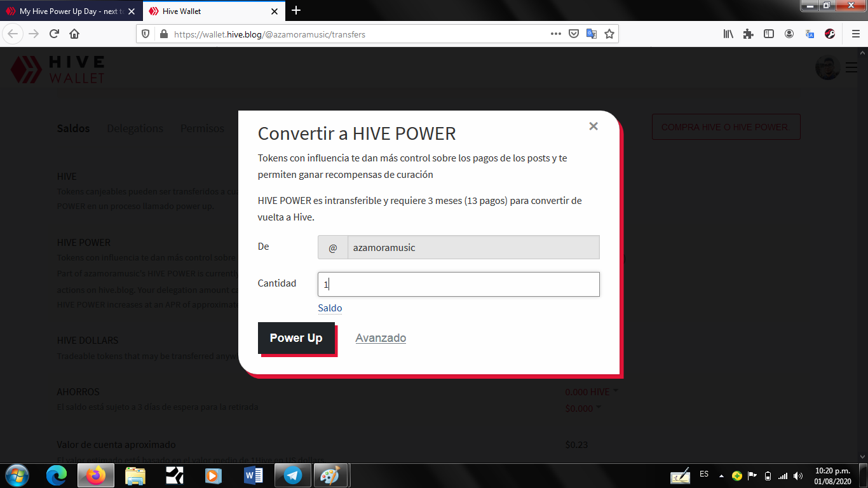Open the Firefox hamburger menu
This screenshot has height=488, width=868.
point(855,34)
